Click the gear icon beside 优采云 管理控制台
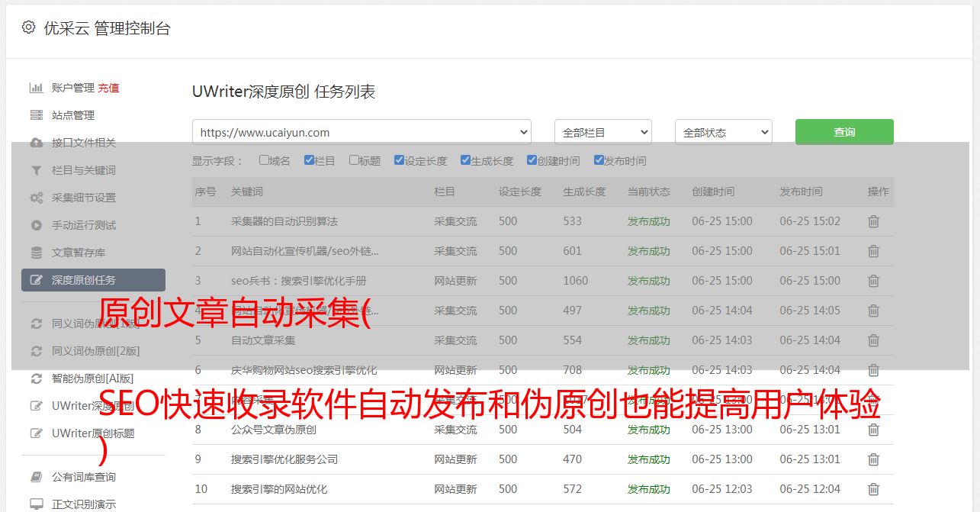 28,27
